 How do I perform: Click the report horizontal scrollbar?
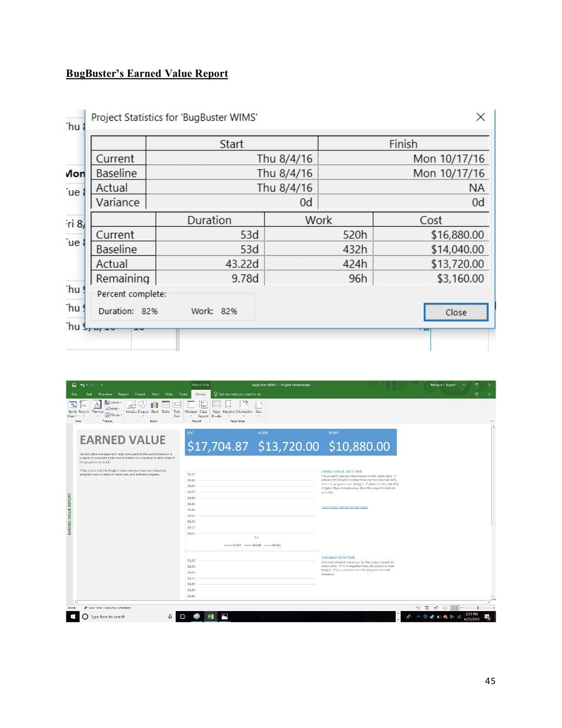click(282, 602)
